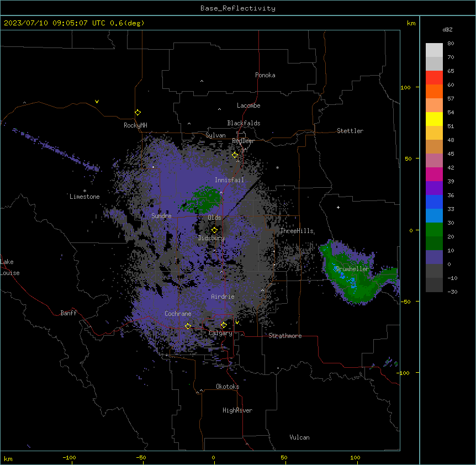Screen dimensions: 476x465
Task: Click the Airdrie city label
Action: [x=223, y=297]
